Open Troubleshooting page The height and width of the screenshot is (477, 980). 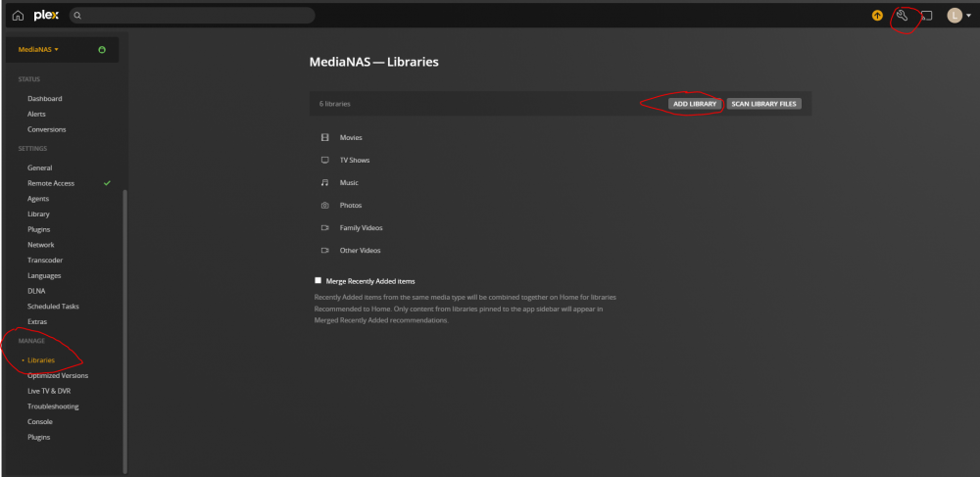tap(53, 406)
